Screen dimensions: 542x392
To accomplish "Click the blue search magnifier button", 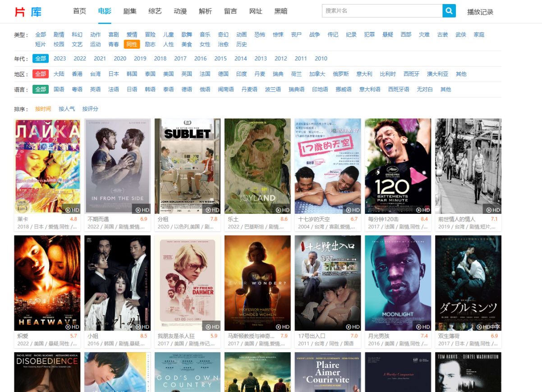I will [x=449, y=11].
